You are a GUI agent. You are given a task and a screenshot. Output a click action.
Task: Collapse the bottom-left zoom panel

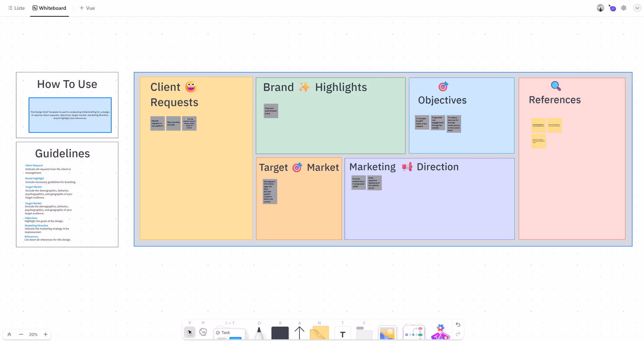(x=9, y=334)
